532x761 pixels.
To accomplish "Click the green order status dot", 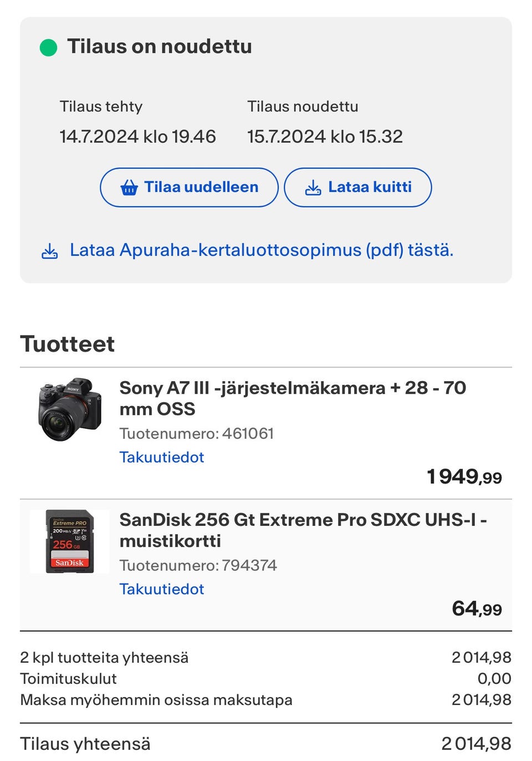I will click(49, 48).
